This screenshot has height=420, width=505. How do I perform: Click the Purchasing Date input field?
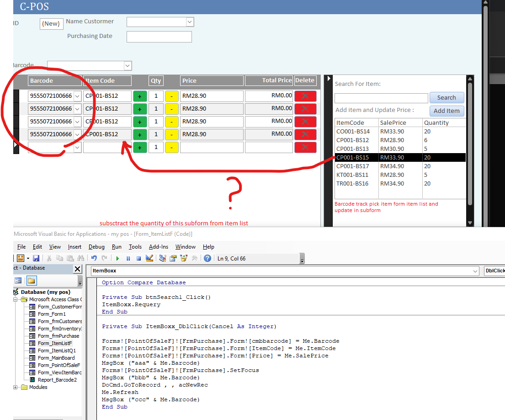tap(159, 37)
